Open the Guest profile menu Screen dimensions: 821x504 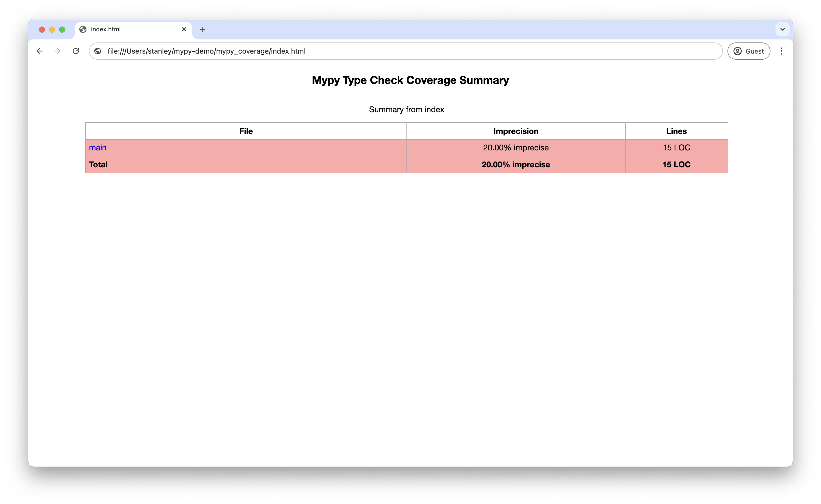[749, 51]
